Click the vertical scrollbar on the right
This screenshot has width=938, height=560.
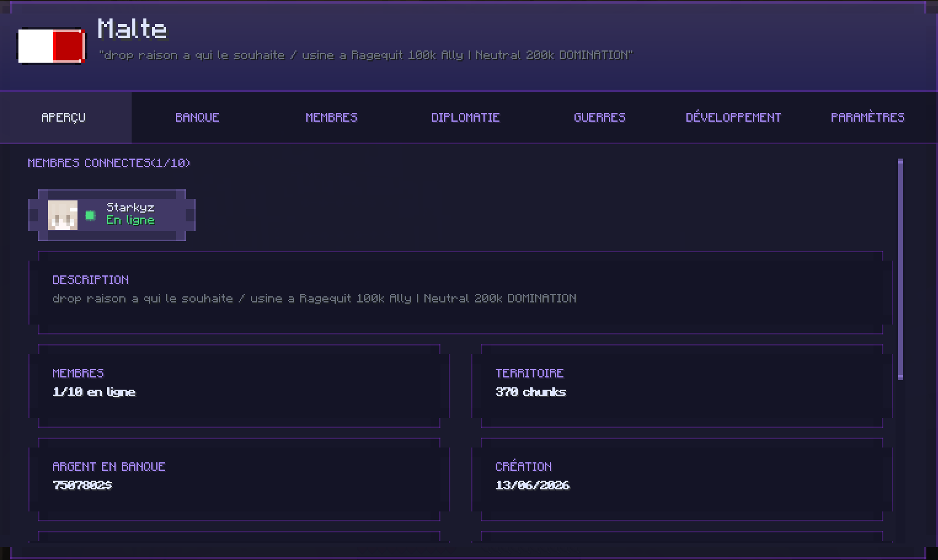coord(900,269)
